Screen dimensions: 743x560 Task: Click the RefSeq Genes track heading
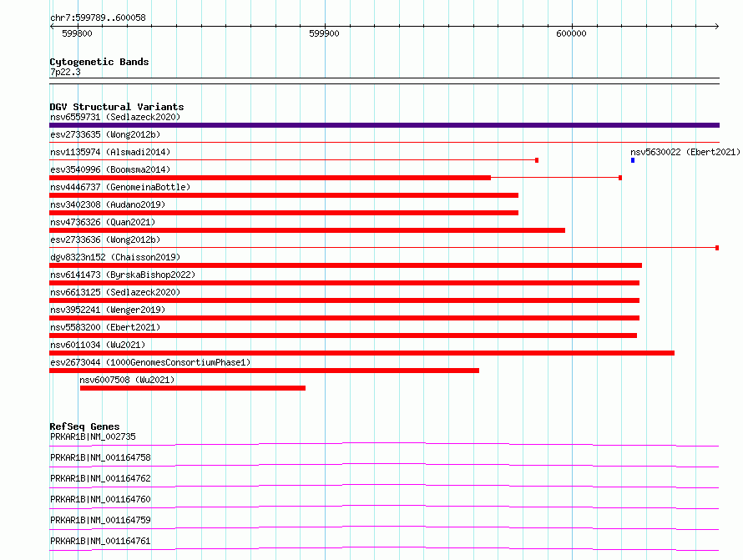point(84,426)
